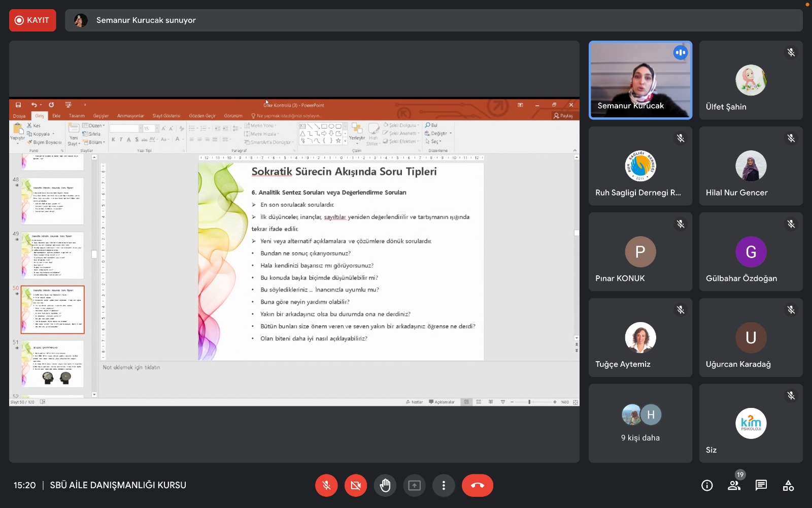Image resolution: width=812 pixels, height=508 pixels.
Task: Click the KAYIT recording indicator
Action: click(x=32, y=20)
